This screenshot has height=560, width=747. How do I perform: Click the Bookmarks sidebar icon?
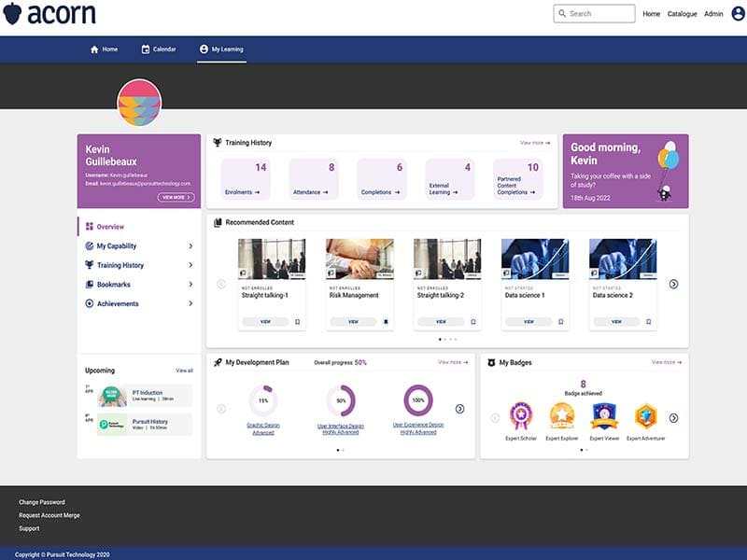[89, 284]
